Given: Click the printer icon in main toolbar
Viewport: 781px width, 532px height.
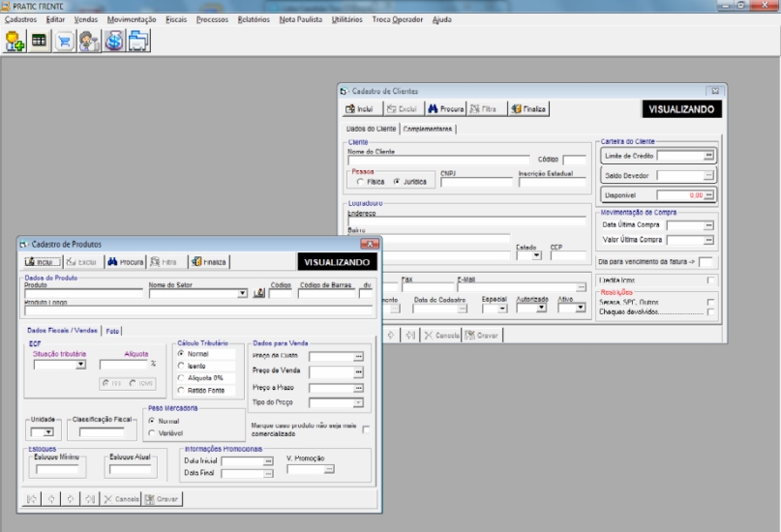Looking at the screenshot, I should 138,41.
